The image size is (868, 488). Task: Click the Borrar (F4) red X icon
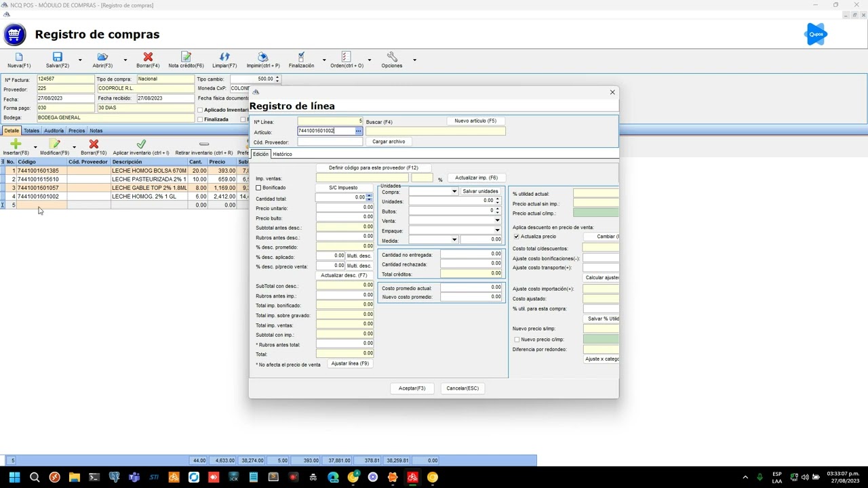coord(148,58)
